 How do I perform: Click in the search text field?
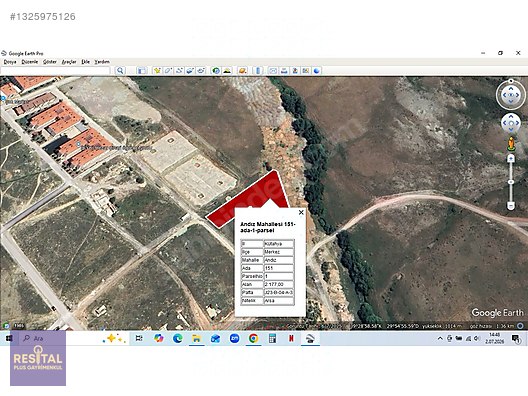pos(55,70)
